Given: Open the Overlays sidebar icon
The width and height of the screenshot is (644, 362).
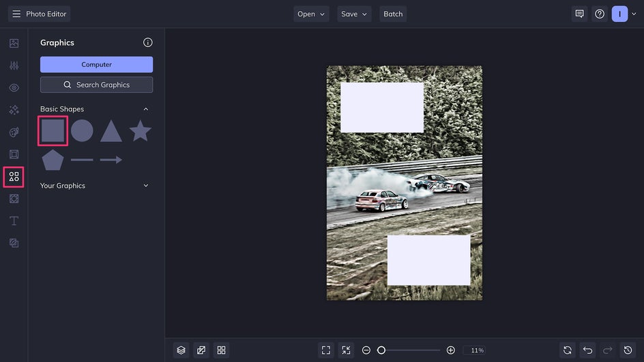Looking at the screenshot, I should pyautogui.click(x=14, y=199).
